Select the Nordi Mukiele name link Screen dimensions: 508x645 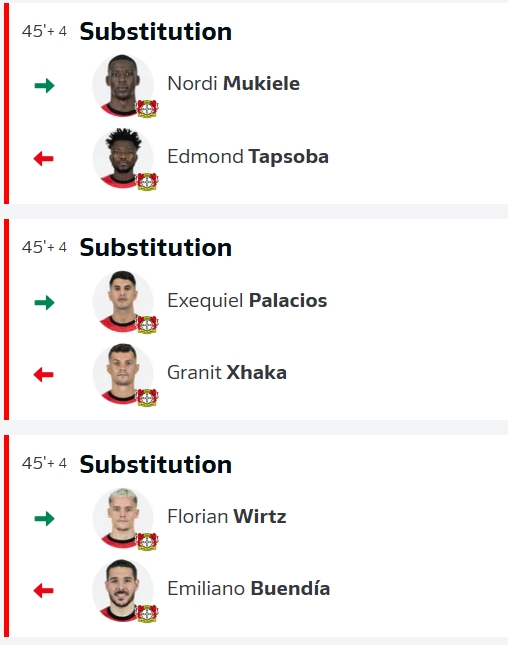coord(233,84)
